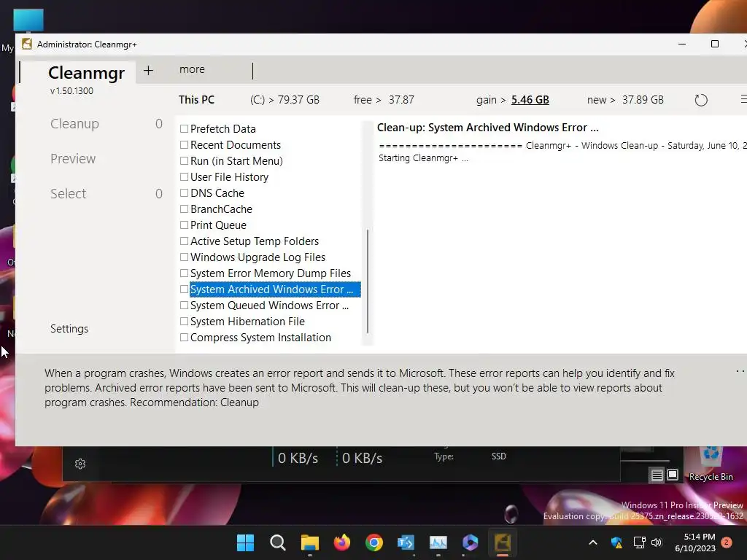Click Compress System Installation item

260,338
